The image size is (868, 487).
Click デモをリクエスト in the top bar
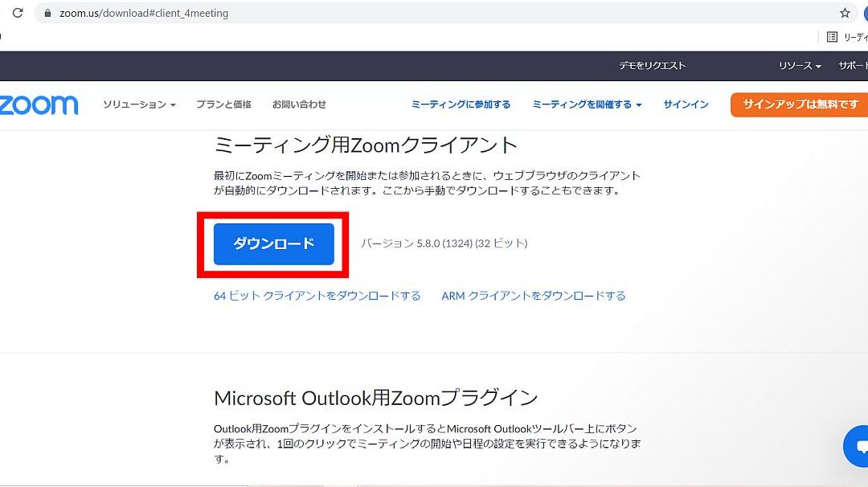pyautogui.click(x=652, y=66)
